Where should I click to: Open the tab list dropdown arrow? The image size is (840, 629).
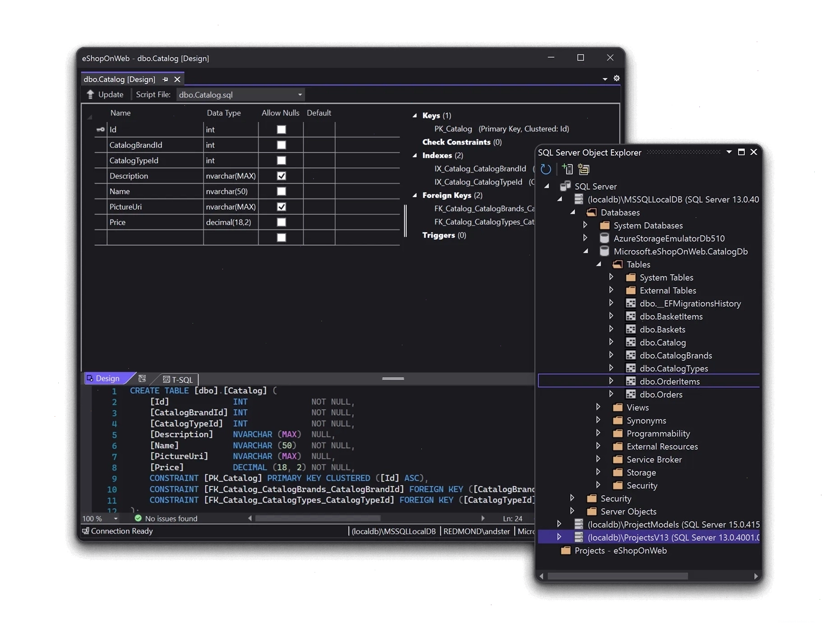(605, 79)
